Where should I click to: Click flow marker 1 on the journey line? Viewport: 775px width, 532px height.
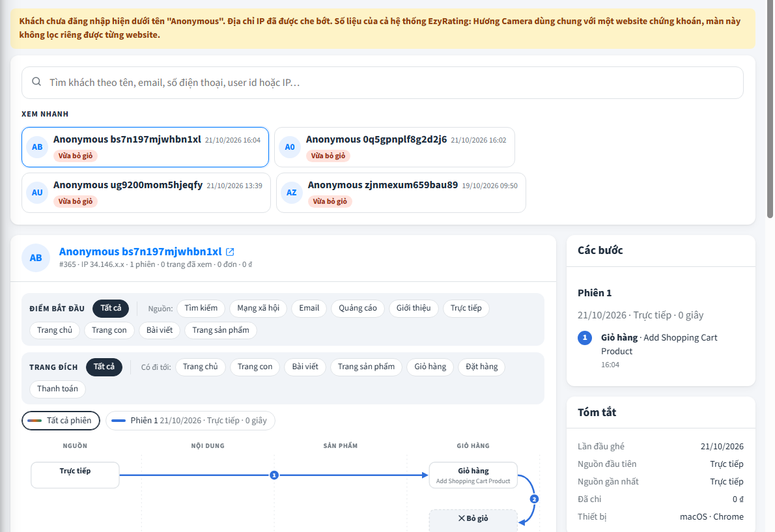coord(274,475)
